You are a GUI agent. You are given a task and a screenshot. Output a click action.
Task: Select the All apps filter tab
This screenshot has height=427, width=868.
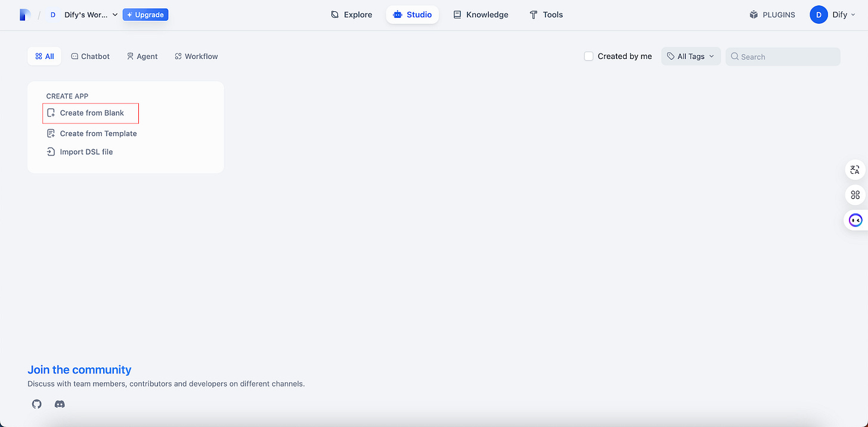coord(44,57)
